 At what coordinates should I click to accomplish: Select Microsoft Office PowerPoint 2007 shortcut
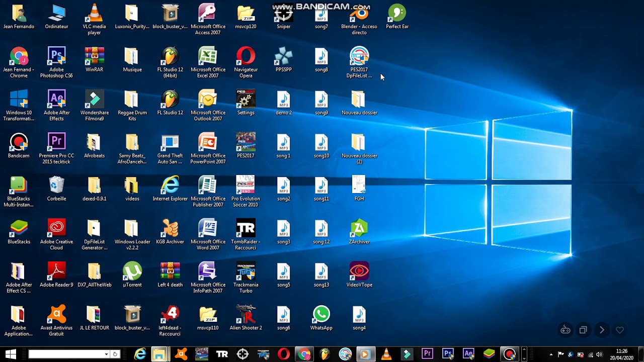click(x=208, y=149)
